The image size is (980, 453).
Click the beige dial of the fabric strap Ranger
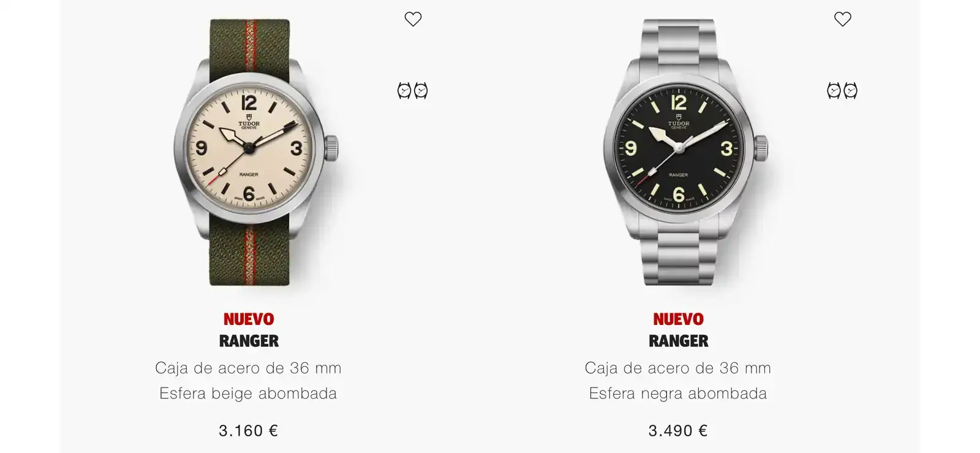click(249, 148)
